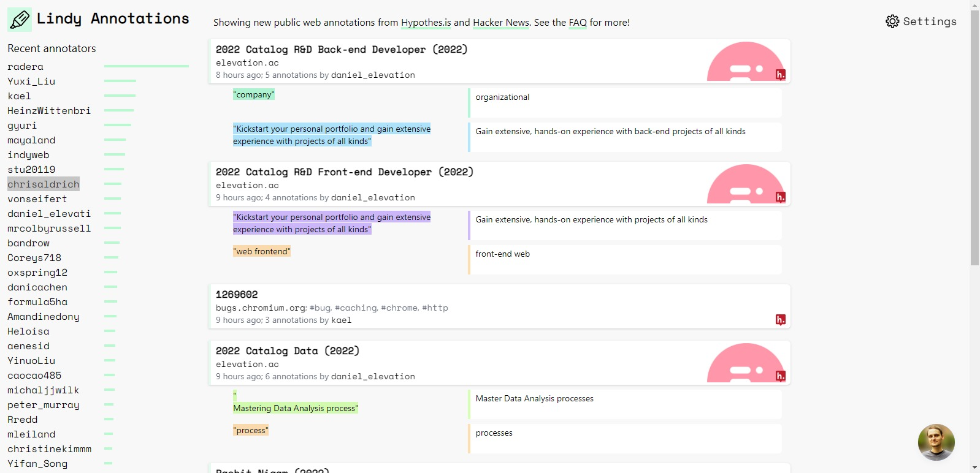Select annotator christinekimmm
Screen dimensions: 980x473
(x=49, y=449)
